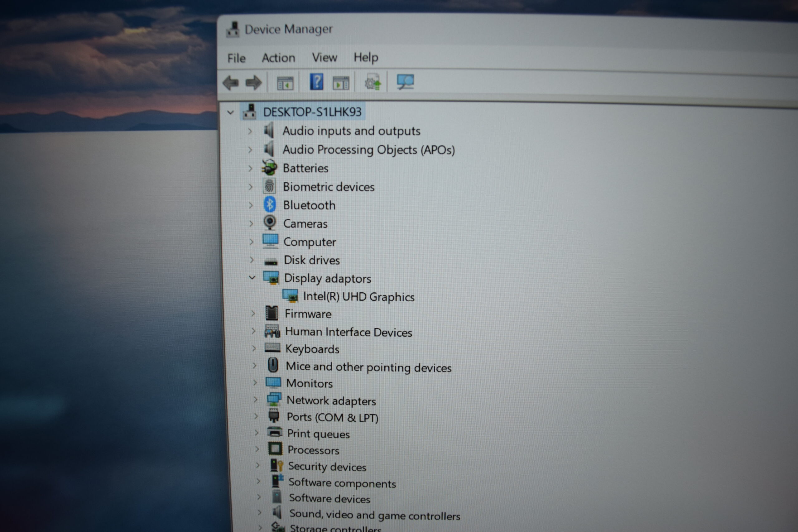This screenshot has height=532, width=798.
Task: Open the Help menu
Action: pos(366,57)
